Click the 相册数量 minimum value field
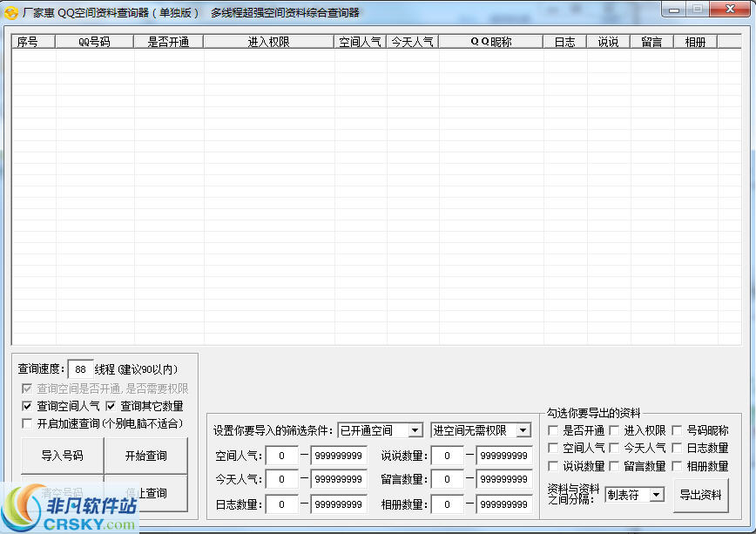Screen dimensions: 756x534 point(448,504)
